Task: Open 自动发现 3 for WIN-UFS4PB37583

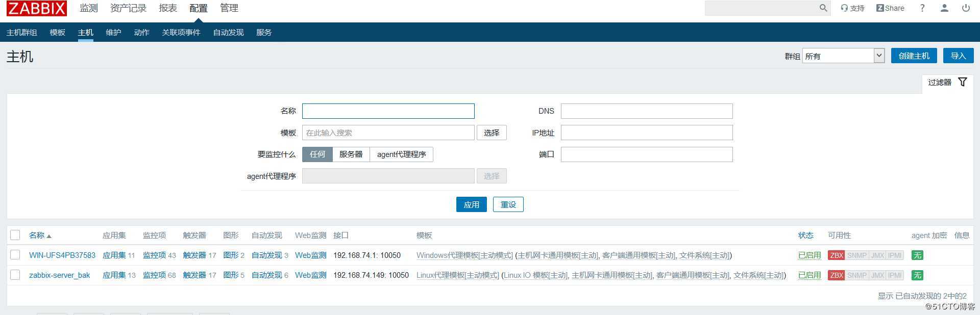Action: [267, 255]
